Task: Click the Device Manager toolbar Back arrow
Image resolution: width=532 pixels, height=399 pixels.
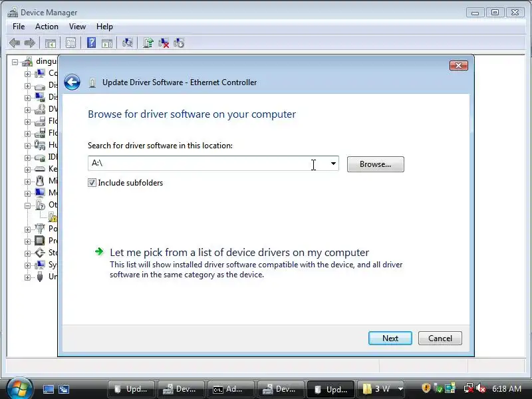Action: [15, 43]
